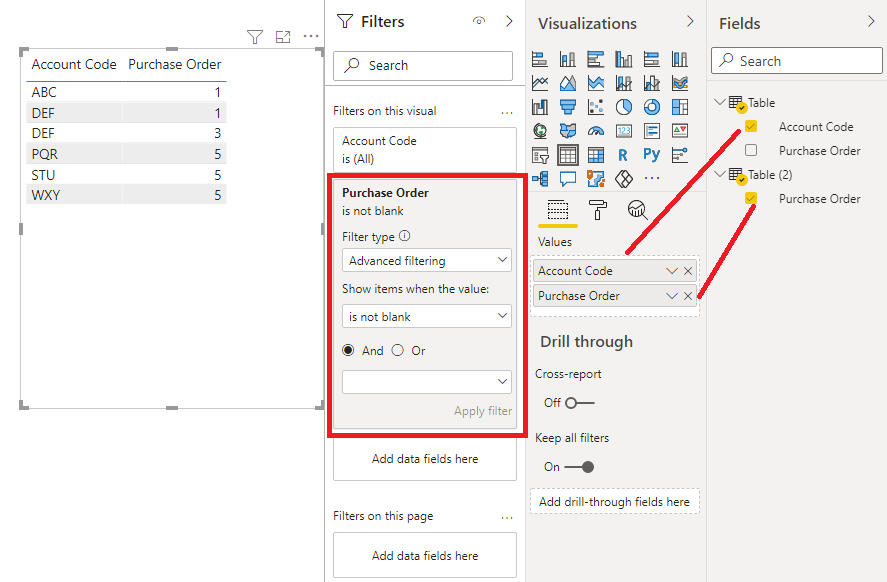Collapse the Fields pane with its arrow

click(x=871, y=21)
